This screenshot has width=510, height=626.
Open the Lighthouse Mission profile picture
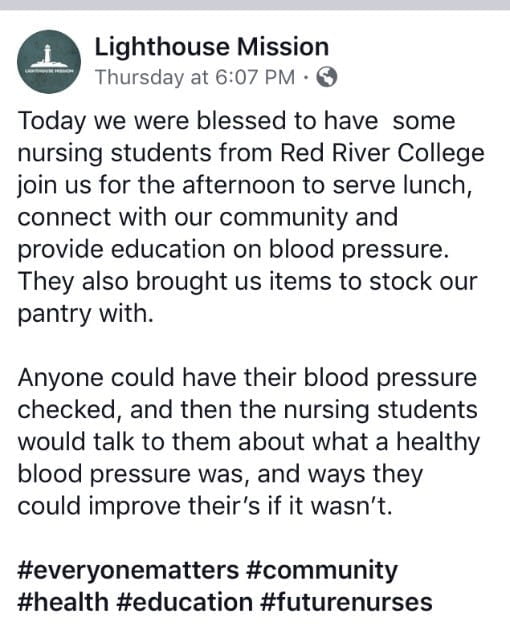49,62
